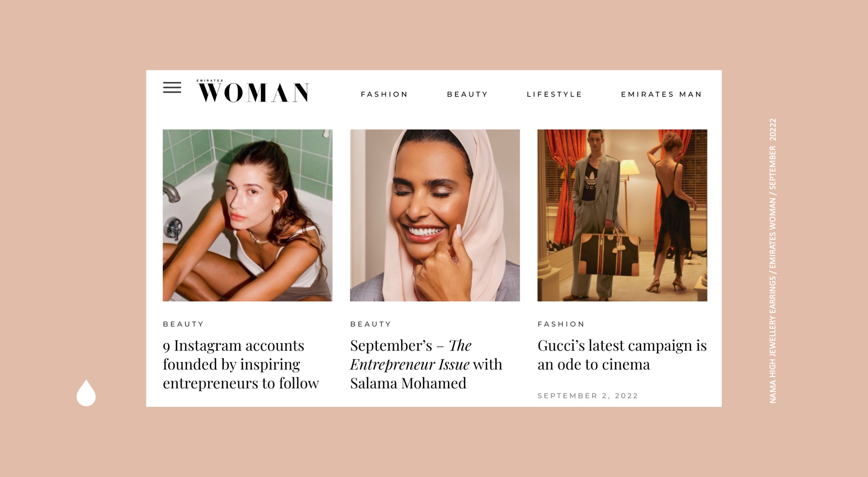868x477 pixels.
Task: Read the 9 Instagram accounts headline
Action: pyautogui.click(x=241, y=364)
